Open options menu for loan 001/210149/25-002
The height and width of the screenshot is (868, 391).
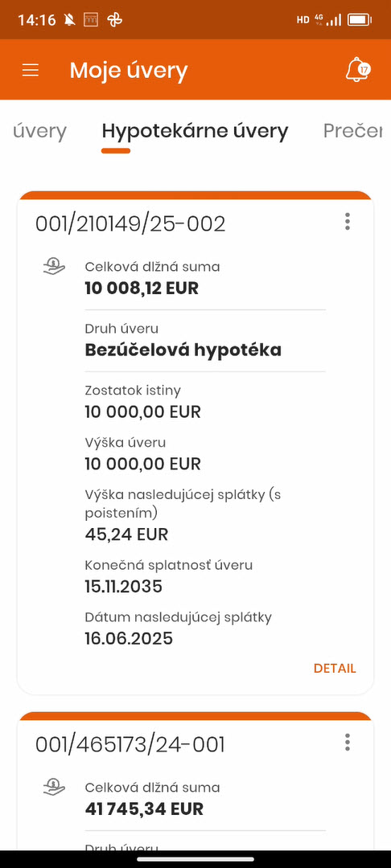[348, 222]
